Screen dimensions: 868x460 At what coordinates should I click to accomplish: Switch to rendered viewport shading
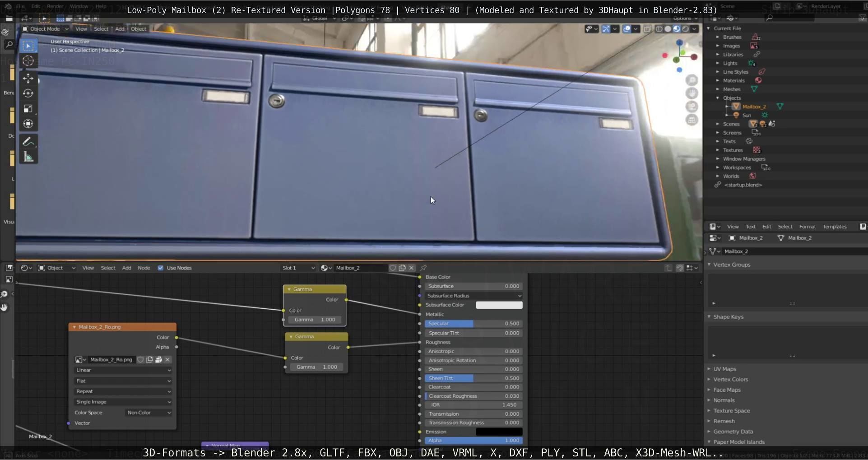click(685, 29)
